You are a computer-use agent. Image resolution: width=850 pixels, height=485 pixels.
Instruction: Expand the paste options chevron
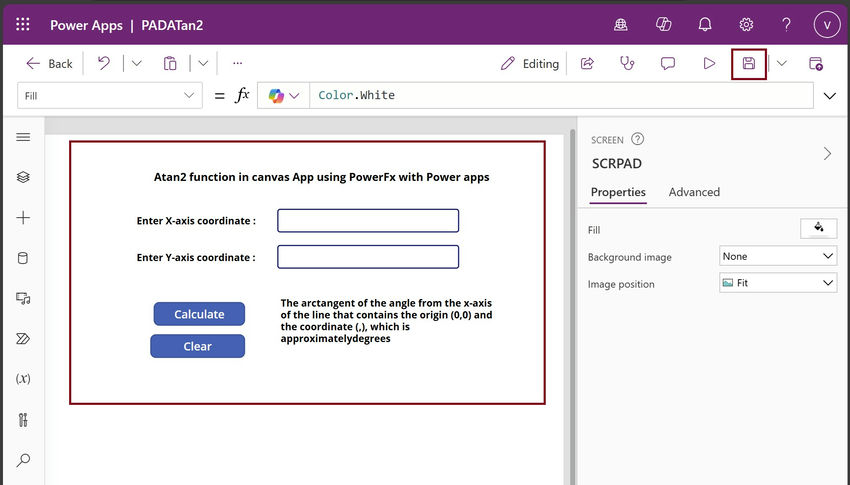203,63
